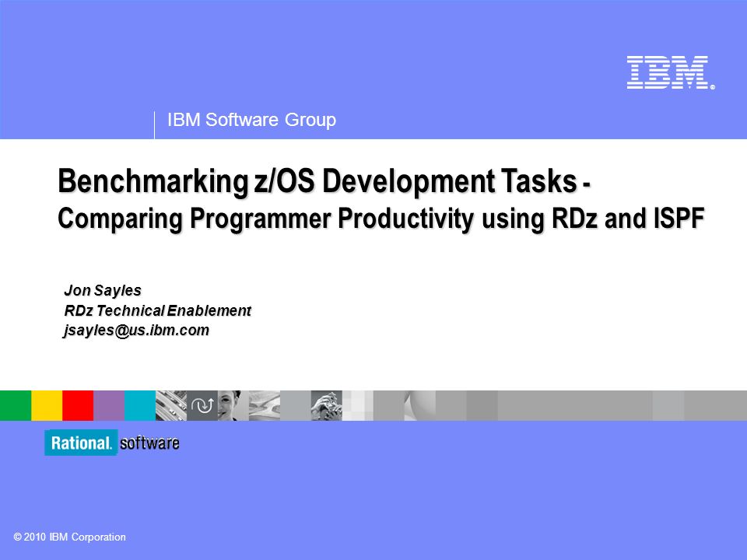Click the highway traffic photo tile
Image resolution: width=747 pixels, height=560 pixels.
tap(171, 405)
